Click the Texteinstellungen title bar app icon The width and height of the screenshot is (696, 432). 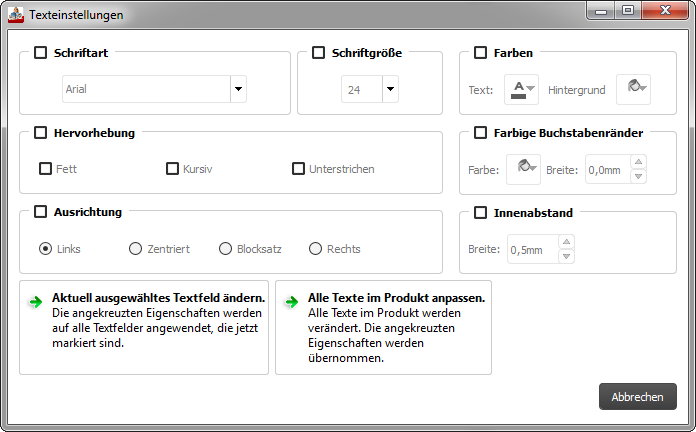point(16,15)
